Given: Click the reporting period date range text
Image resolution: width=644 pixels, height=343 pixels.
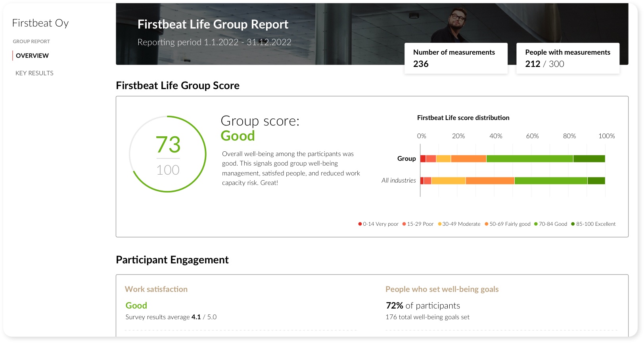Looking at the screenshot, I should pos(215,42).
